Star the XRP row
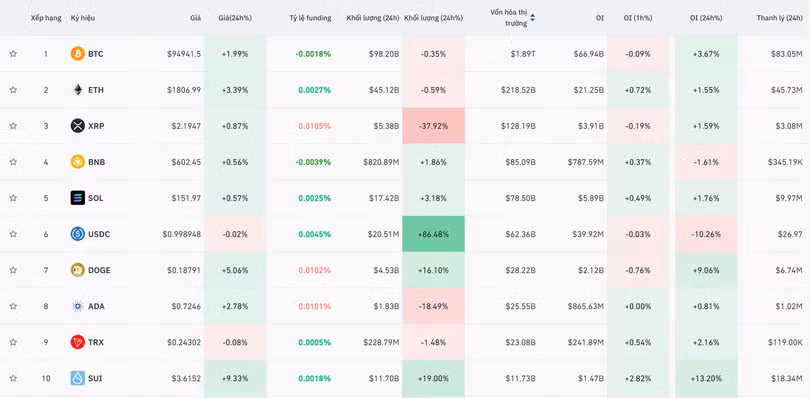This screenshot has height=398, width=810. tap(13, 126)
